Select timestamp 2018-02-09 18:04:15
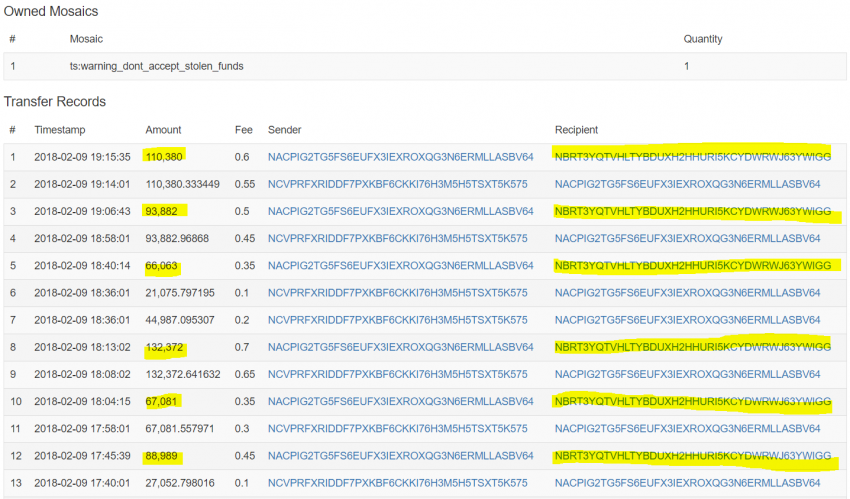 tap(82, 401)
